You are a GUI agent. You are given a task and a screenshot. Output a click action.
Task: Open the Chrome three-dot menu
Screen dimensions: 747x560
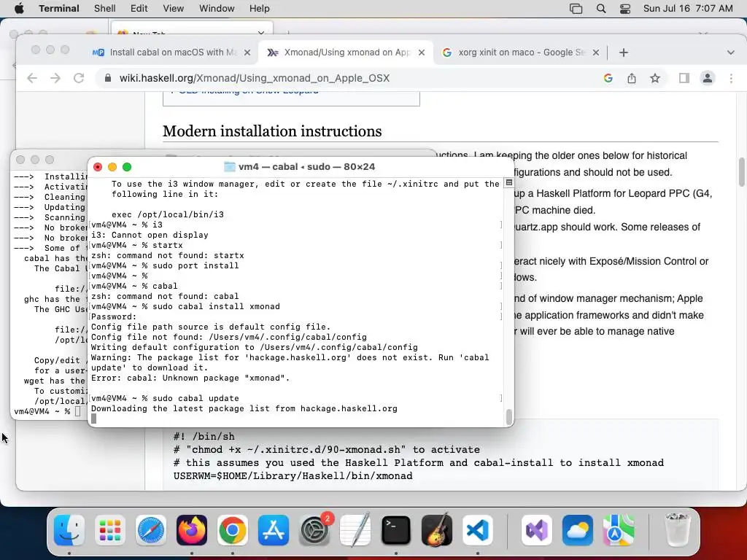(731, 78)
